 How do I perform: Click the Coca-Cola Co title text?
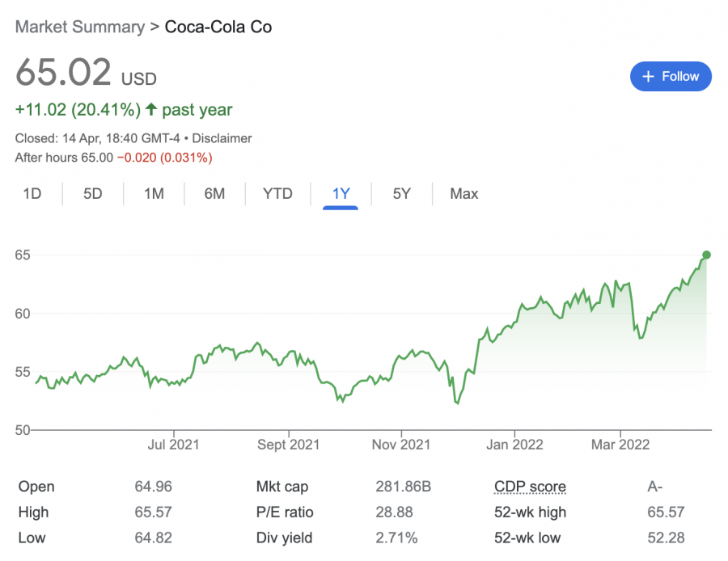point(218,27)
